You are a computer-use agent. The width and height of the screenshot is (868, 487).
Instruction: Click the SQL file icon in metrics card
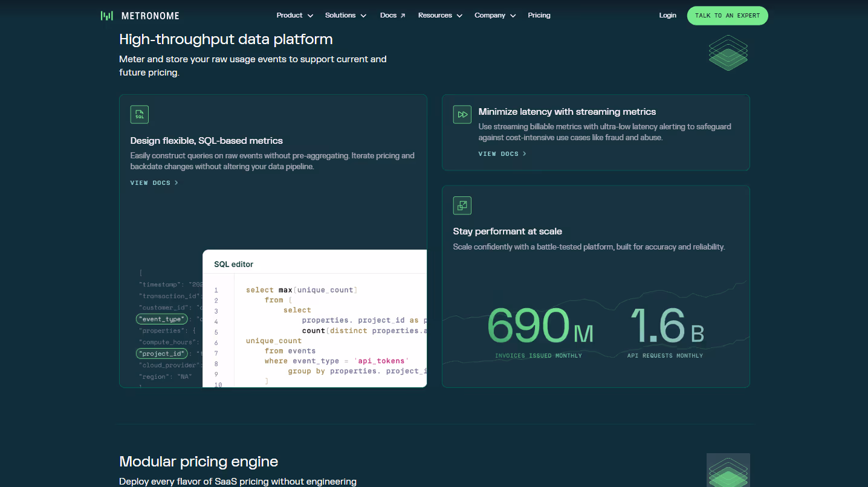click(x=140, y=114)
